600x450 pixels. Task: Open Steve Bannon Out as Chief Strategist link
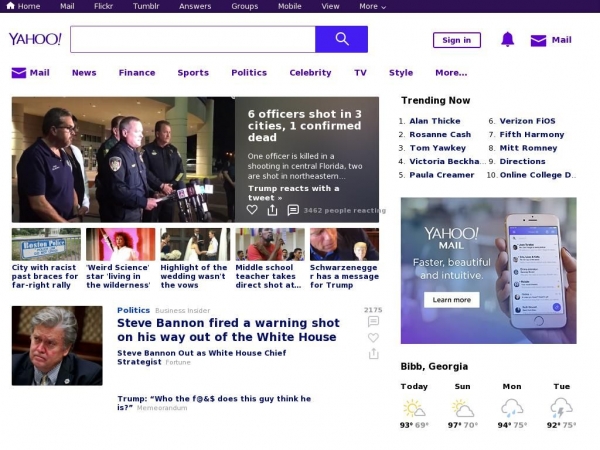coord(201,357)
